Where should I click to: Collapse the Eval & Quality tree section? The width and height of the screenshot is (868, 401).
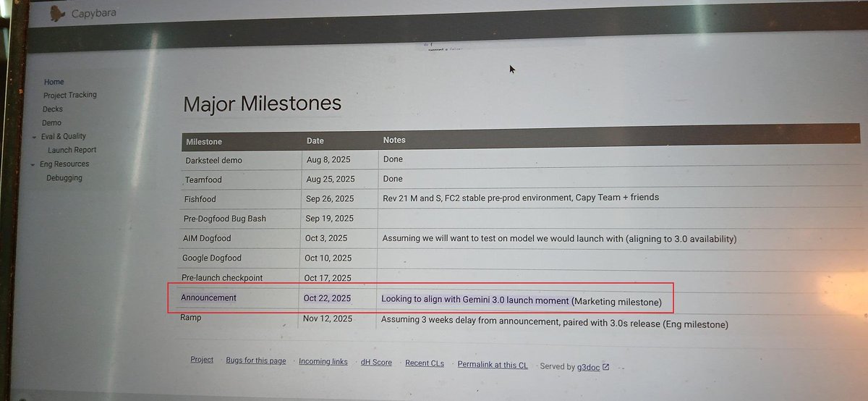click(33, 137)
